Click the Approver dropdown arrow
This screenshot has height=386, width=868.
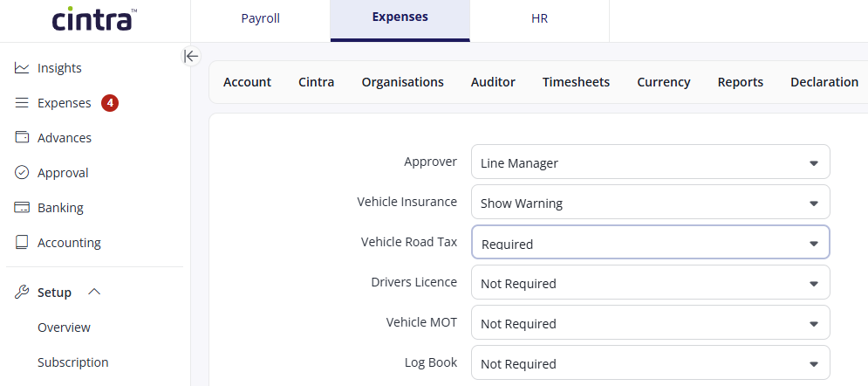813,163
